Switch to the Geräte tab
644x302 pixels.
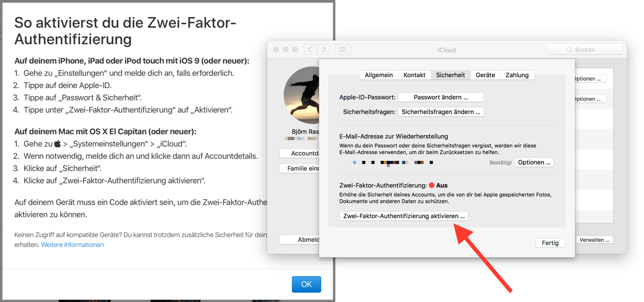coord(485,75)
